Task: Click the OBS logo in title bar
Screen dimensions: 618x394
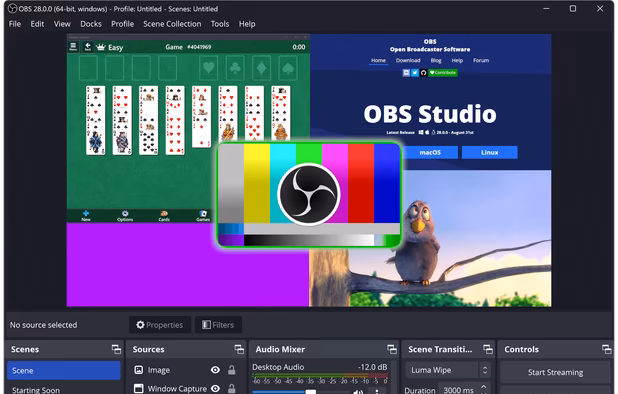Action: coord(12,9)
